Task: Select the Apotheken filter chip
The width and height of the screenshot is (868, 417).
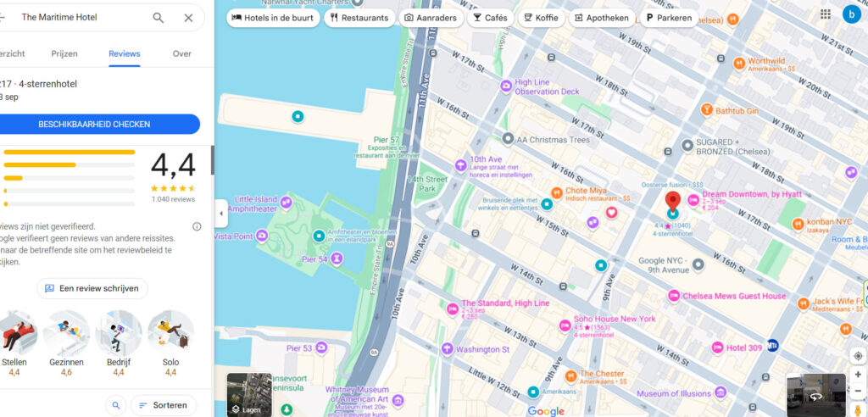Action: coord(602,18)
